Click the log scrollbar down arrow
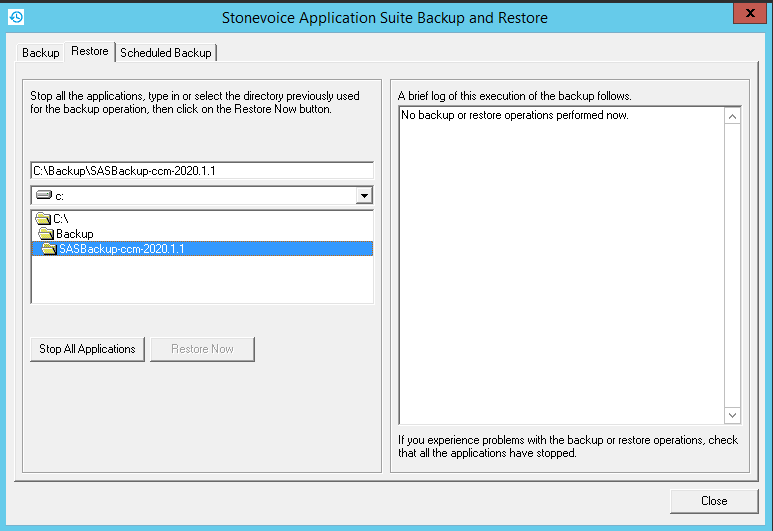Screen dimensions: 773x531 [732, 415]
